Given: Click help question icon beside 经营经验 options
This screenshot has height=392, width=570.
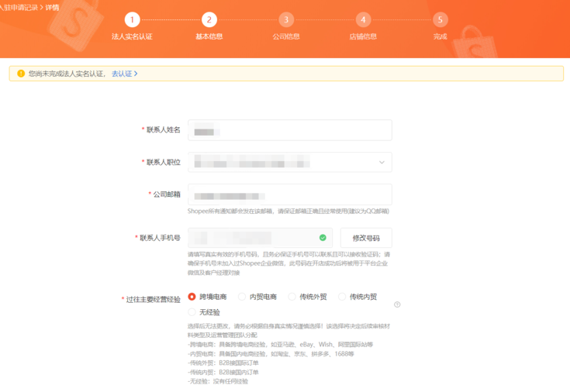Looking at the screenshot, I should point(397,304).
